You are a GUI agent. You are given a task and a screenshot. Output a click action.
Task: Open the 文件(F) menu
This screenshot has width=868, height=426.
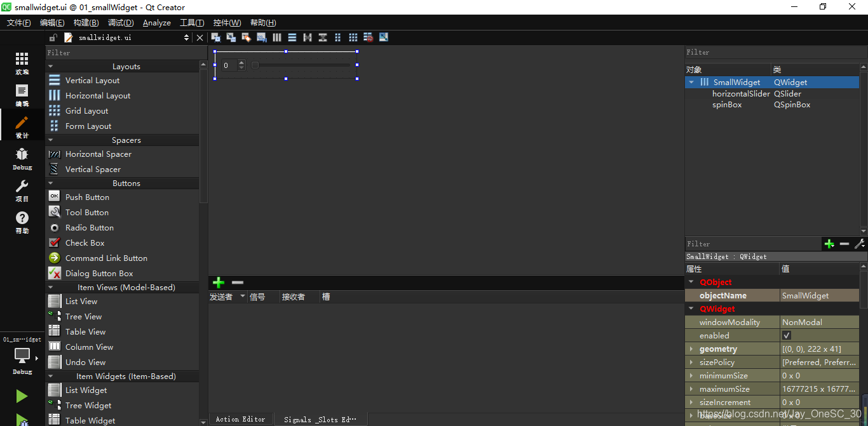(x=19, y=22)
